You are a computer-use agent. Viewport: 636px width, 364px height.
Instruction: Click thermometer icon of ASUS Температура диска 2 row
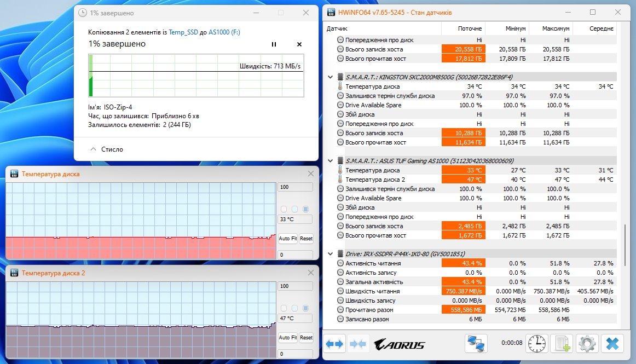[340, 180]
